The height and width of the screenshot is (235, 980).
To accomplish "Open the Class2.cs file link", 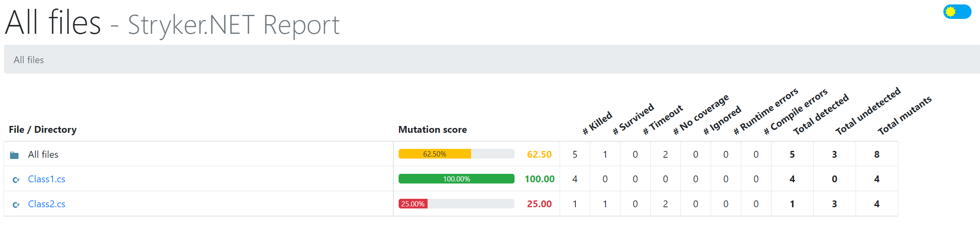I will 47,204.
